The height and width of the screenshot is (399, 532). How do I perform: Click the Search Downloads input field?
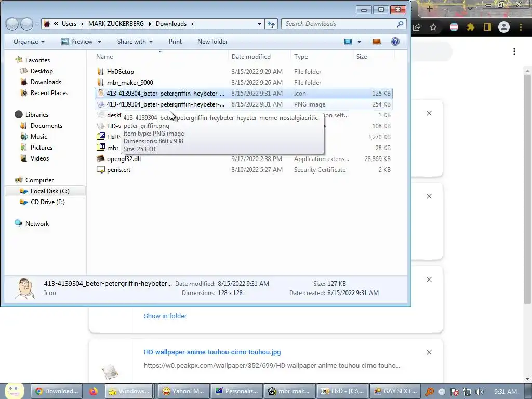339,24
